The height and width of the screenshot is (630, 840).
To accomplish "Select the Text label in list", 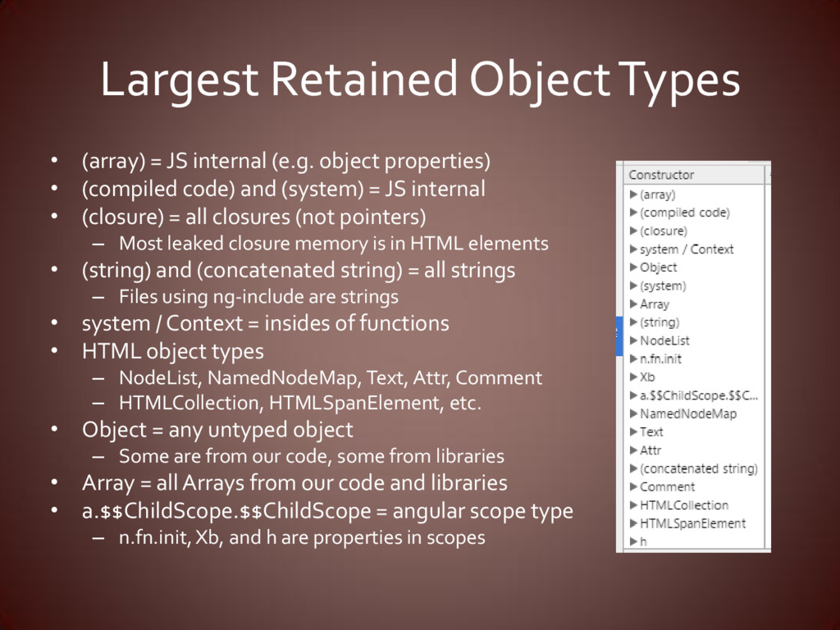I will coord(651,431).
